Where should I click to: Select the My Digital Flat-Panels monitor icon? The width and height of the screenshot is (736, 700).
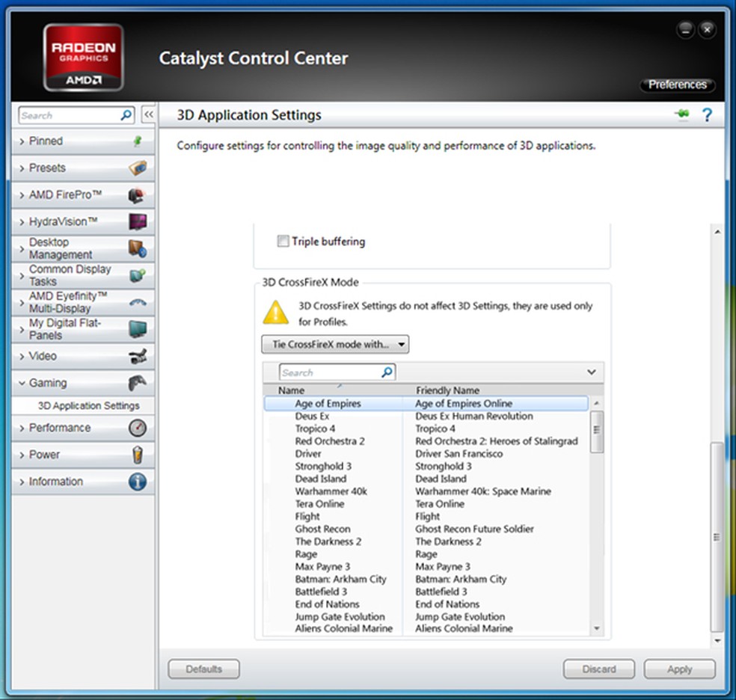pos(136,329)
